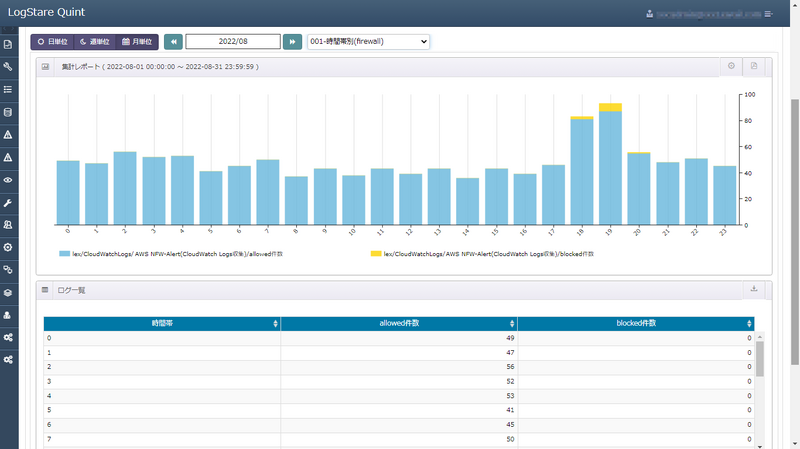Open the 001-時間帯別(firewall) report dropdown
Image resolution: width=800 pixels, height=449 pixels.
point(368,42)
